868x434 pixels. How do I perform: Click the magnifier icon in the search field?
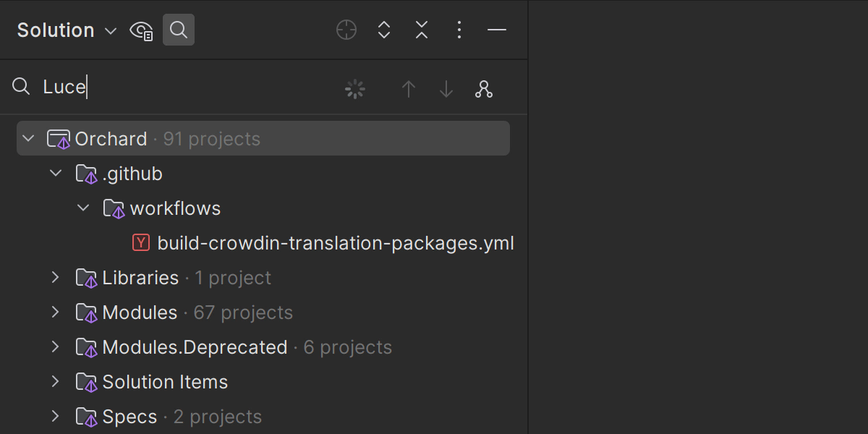click(21, 87)
